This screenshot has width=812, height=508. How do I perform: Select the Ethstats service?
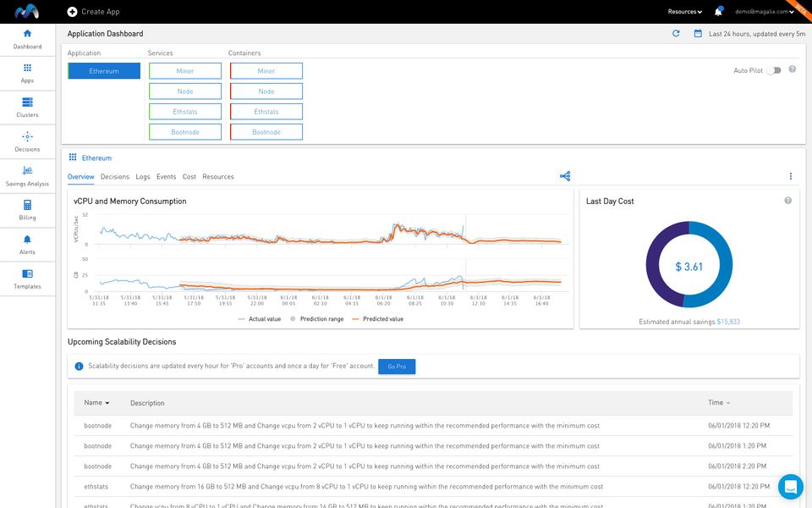[185, 112]
